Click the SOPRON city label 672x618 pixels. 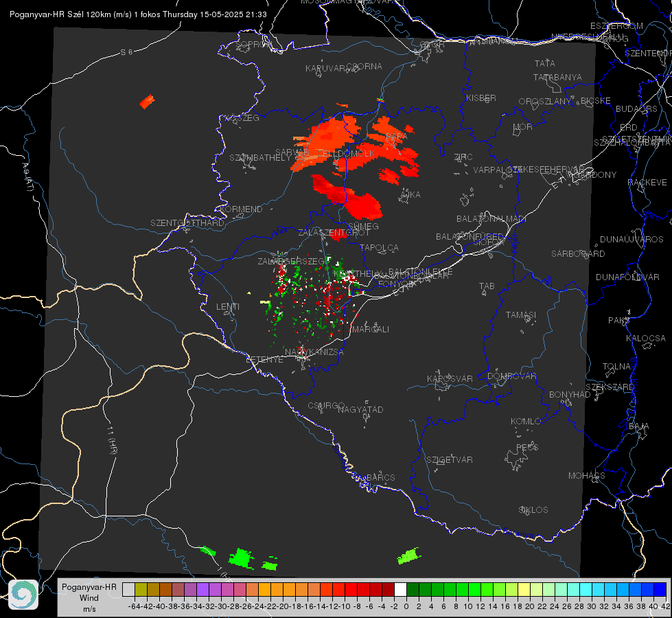pos(253,44)
